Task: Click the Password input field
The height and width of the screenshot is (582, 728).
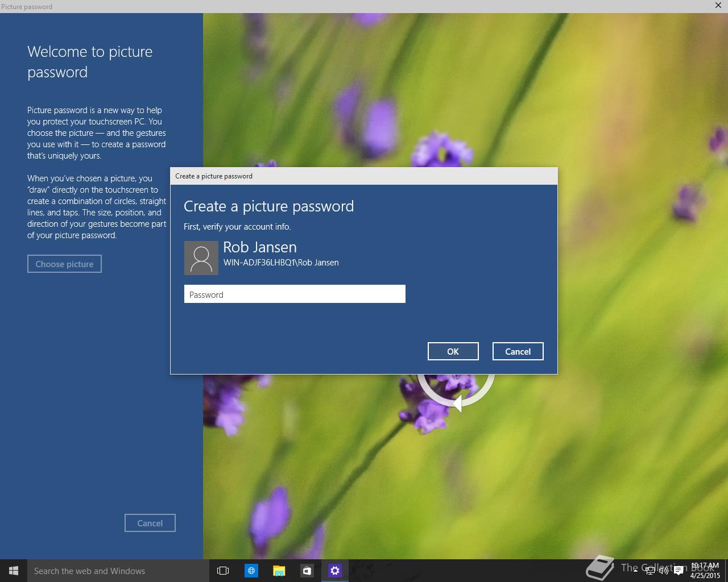Action: pyautogui.click(x=295, y=294)
